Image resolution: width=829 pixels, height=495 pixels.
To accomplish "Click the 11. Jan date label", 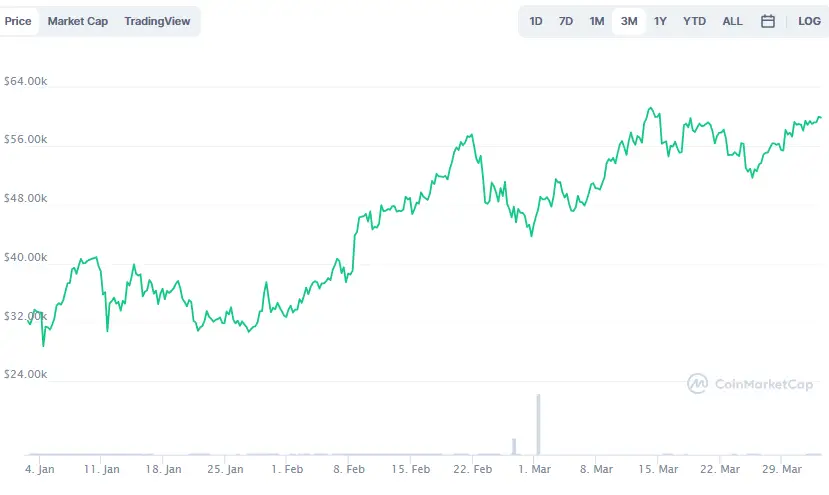I will coord(102,469).
